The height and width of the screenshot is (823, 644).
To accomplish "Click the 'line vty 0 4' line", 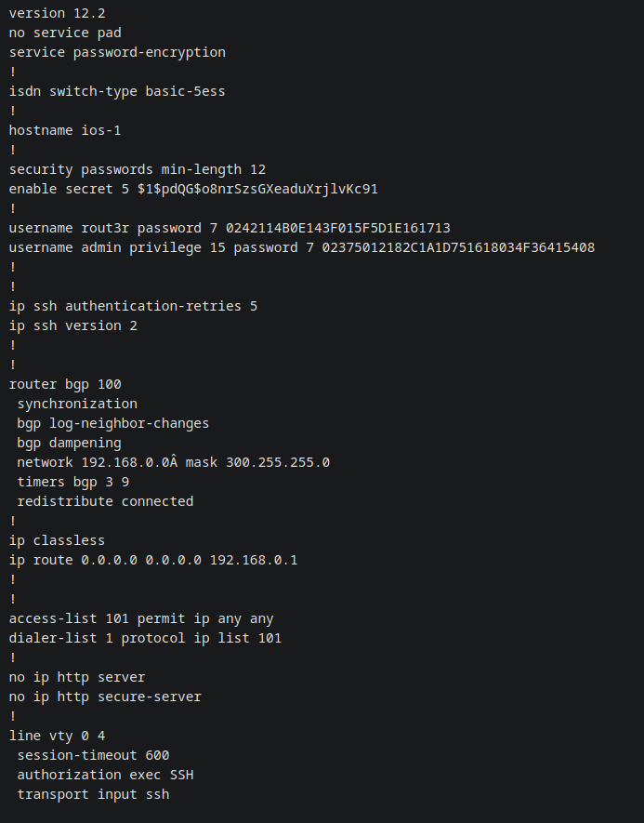I will (x=58, y=736).
